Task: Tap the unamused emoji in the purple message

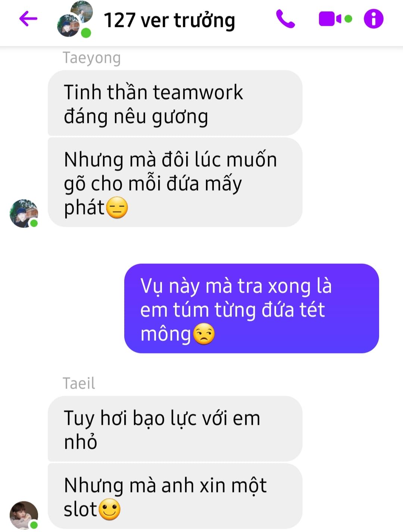Action: (204, 334)
